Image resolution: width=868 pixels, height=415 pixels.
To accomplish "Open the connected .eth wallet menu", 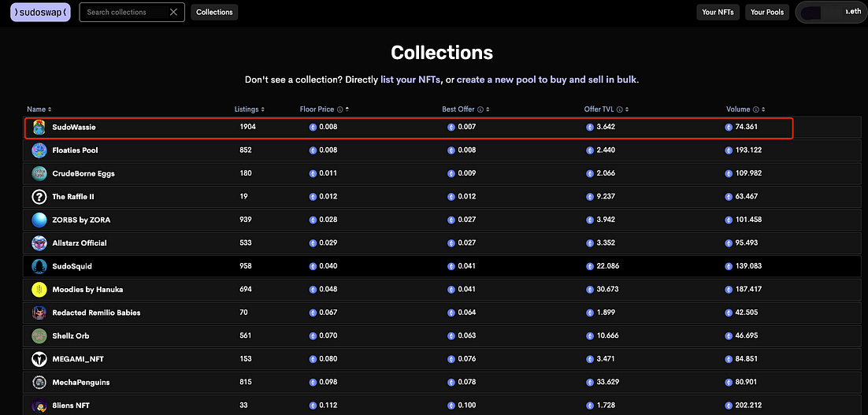I will [x=831, y=12].
